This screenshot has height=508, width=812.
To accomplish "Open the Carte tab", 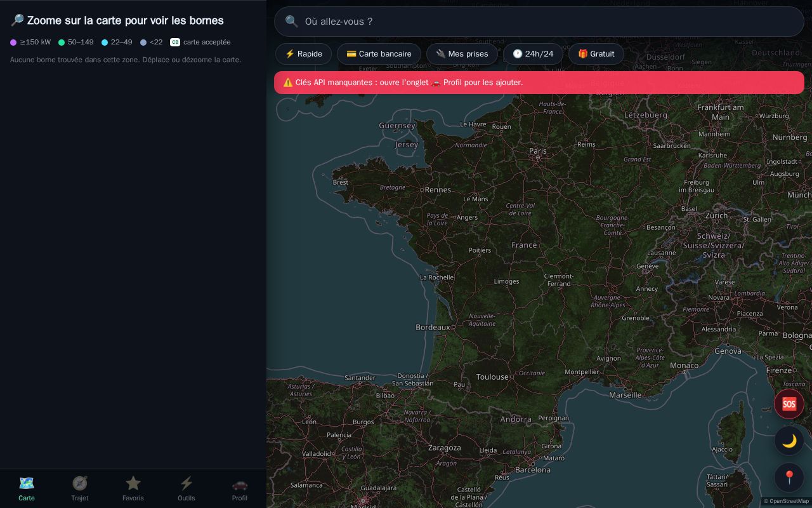I will pos(27,488).
